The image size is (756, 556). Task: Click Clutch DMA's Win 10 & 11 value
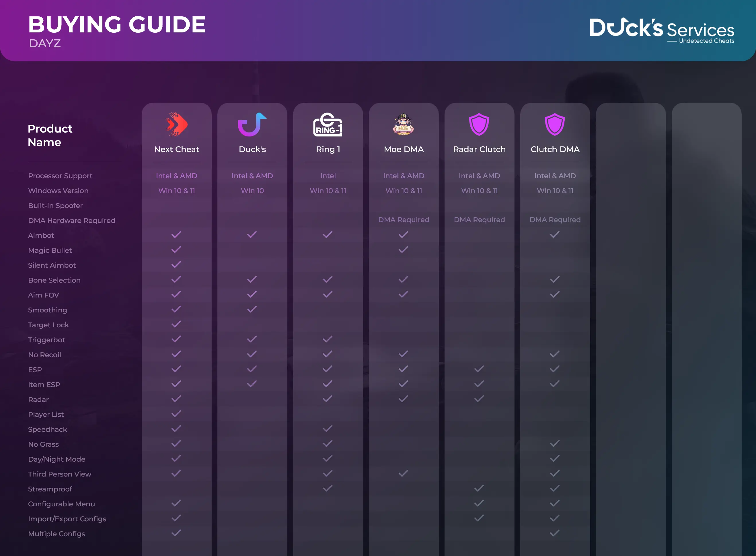tap(555, 190)
